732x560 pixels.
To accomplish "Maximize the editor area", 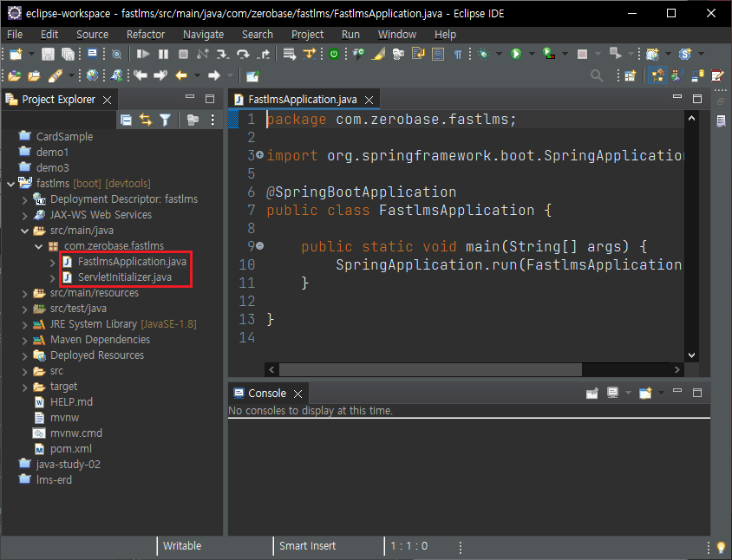I will pyautogui.click(x=697, y=99).
